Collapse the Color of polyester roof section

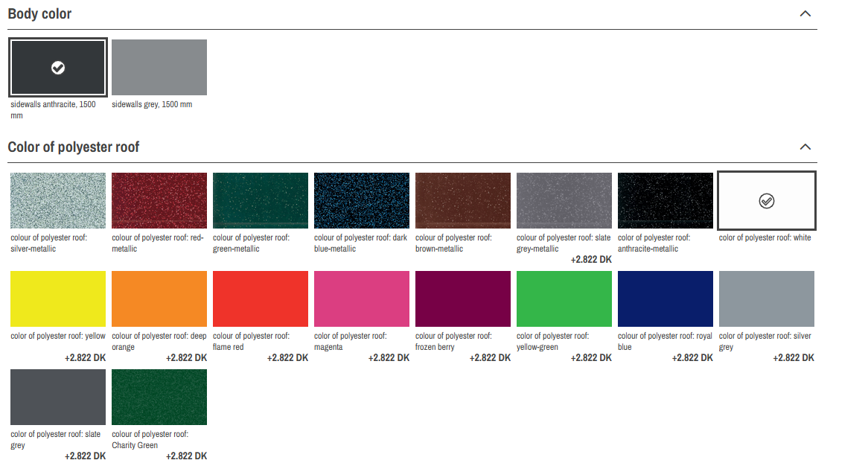pyautogui.click(x=804, y=147)
